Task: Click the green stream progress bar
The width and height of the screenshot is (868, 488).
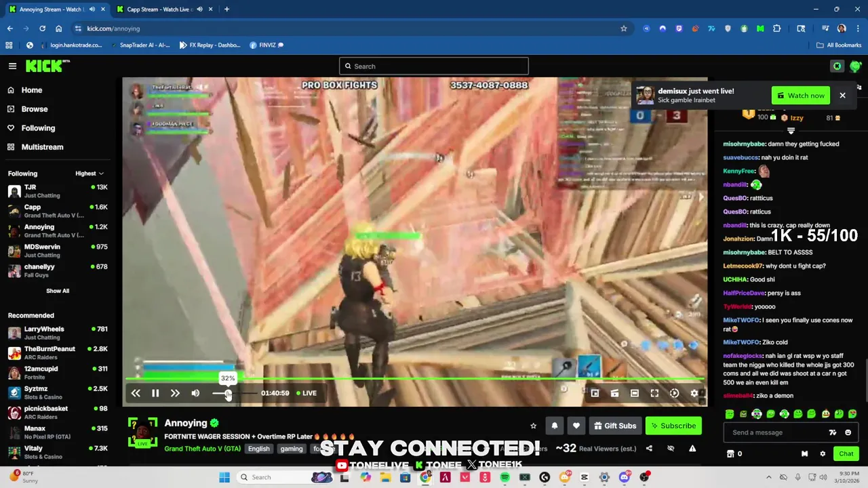Action: [415, 378]
